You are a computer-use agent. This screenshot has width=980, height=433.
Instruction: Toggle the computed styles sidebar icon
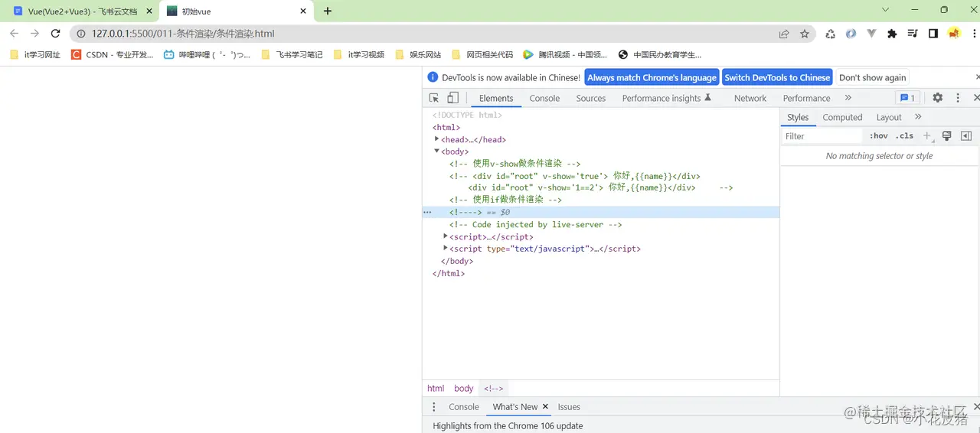click(x=966, y=135)
